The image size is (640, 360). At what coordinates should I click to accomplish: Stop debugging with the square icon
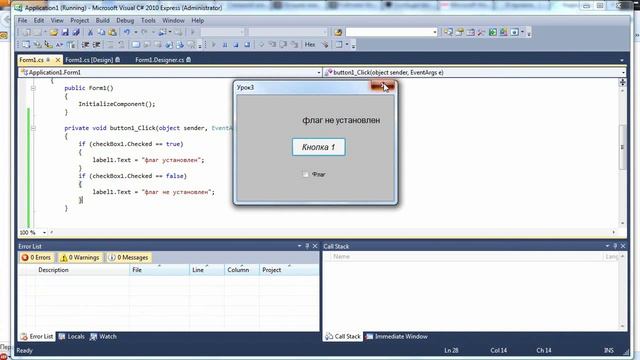236,45
